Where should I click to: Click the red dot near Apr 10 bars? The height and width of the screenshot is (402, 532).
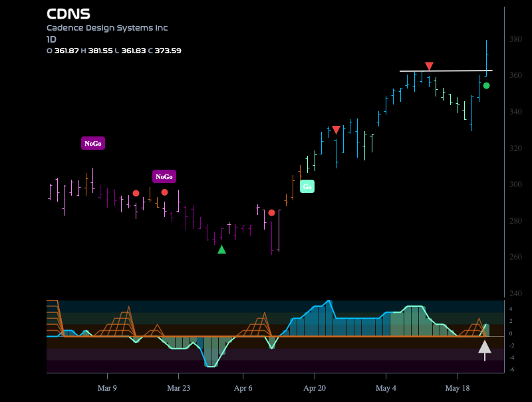[271, 212]
